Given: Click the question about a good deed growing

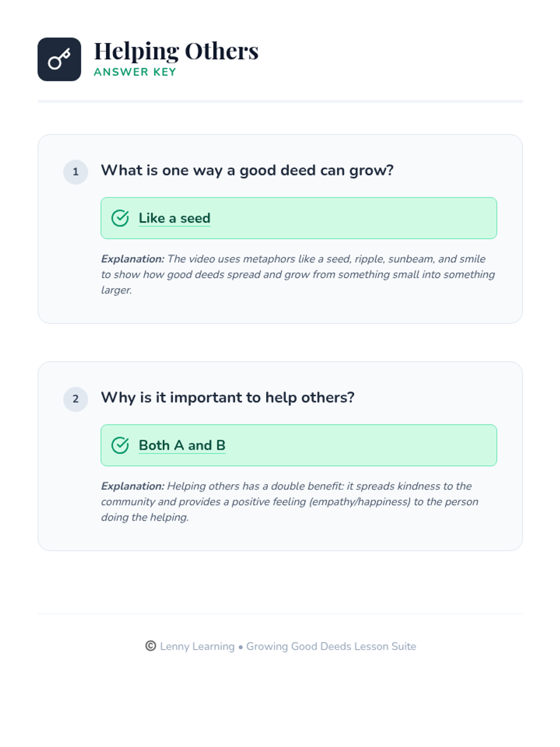Looking at the screenshot, I should (x=247, y=170).
